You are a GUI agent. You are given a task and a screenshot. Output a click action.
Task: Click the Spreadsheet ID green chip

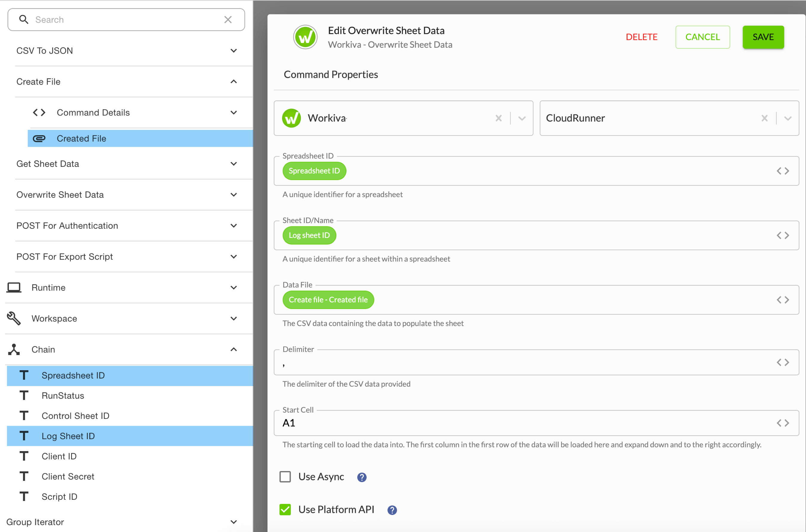pos(314,171)
